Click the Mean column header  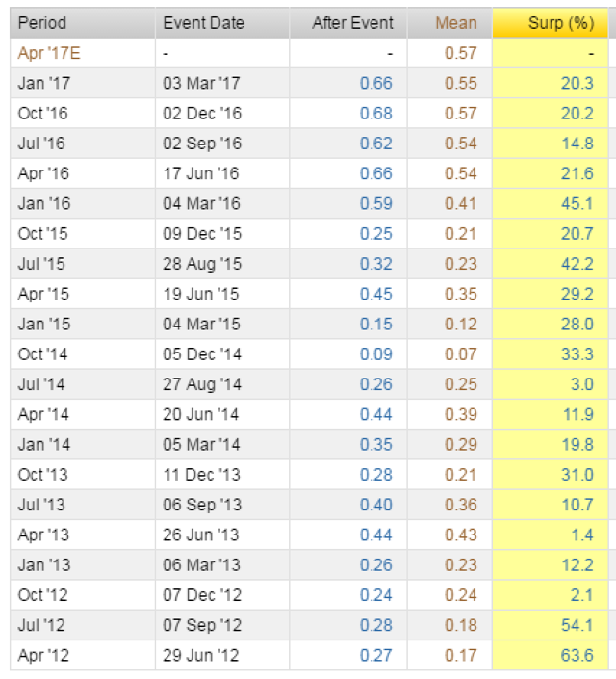455,23
